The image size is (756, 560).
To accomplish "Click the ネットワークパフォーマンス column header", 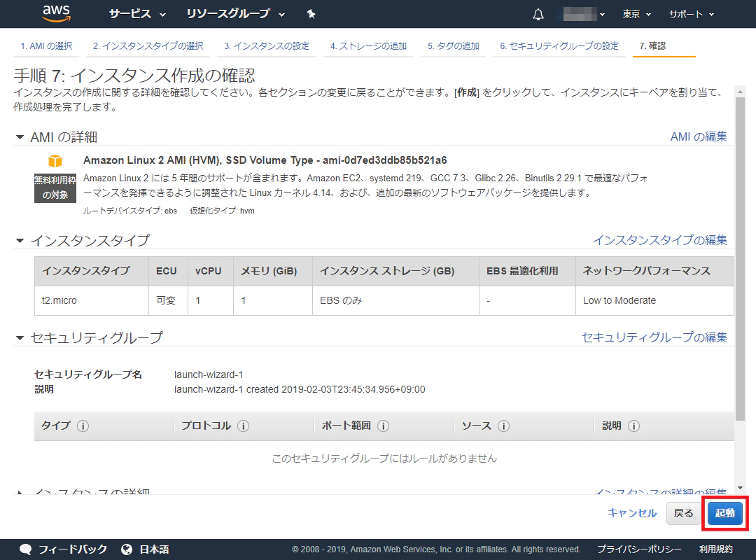I will (x=654, y=271).
